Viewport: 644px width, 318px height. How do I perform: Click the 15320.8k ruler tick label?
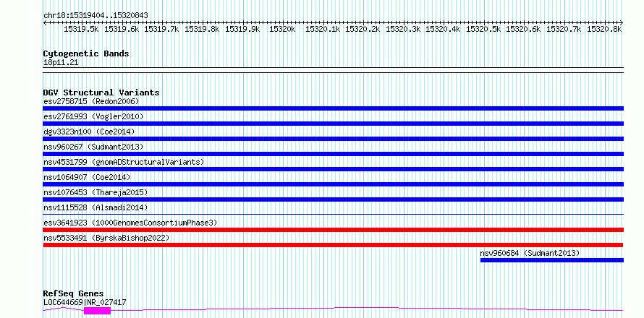603,29
